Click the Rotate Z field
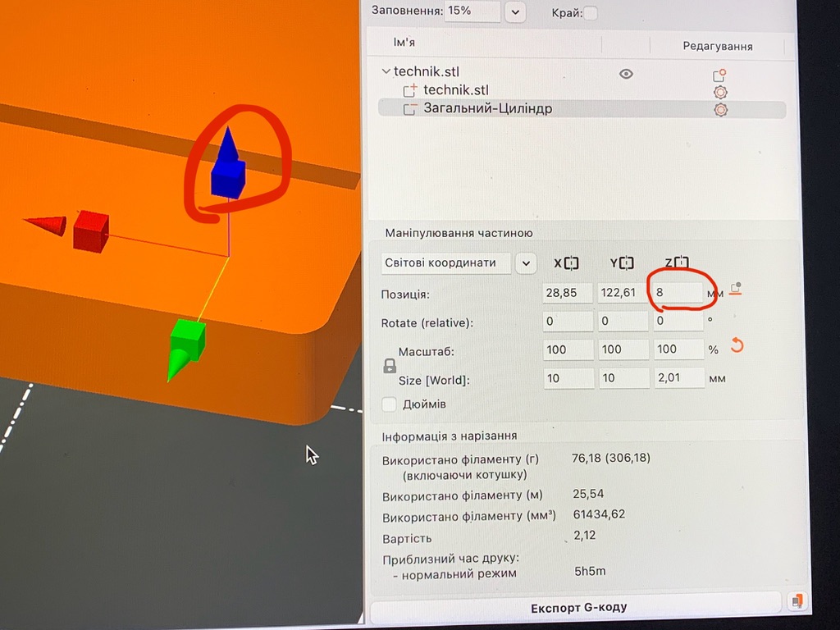Image resolution: width=840 pixels, height=630 pixels. [x=678, y=322]
